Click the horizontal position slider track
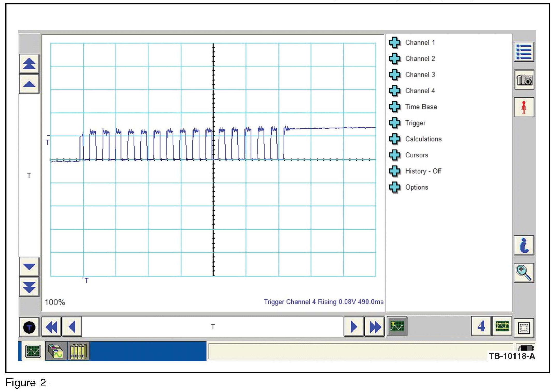This screenshot has width=556, height=392. click(213, 327)
